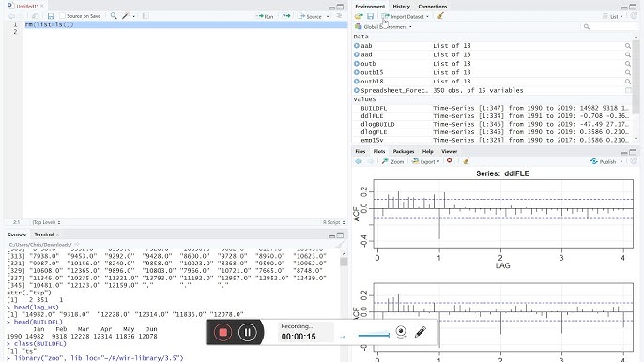644x362 pixels.
Task: Click the code tools magic wand icon
Action: (126, 16)
